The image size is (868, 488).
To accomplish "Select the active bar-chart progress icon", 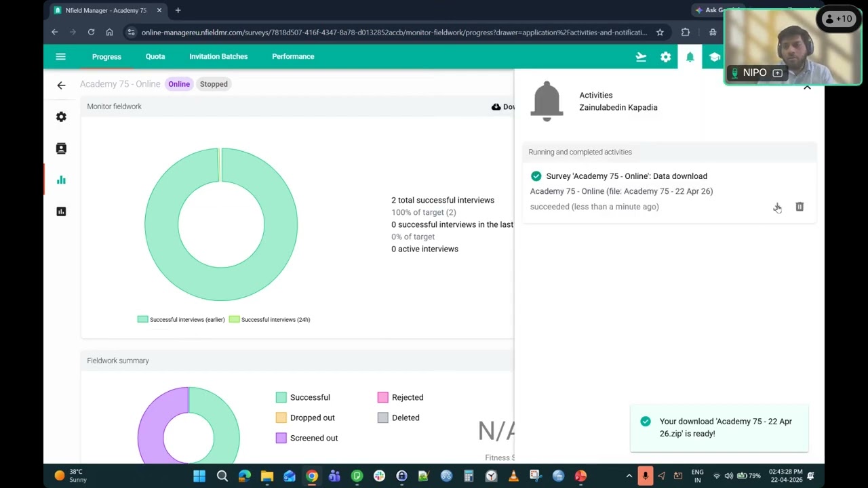I will [61, 180].
